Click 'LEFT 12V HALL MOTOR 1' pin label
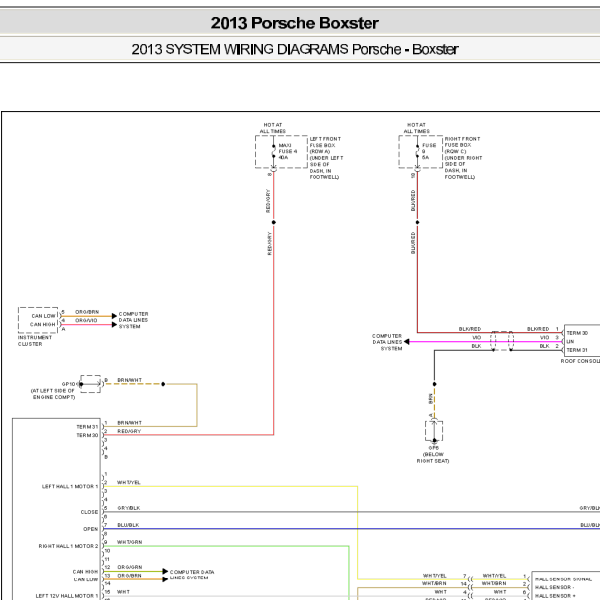The image size is (600, 600). click(x=67, y=596)
